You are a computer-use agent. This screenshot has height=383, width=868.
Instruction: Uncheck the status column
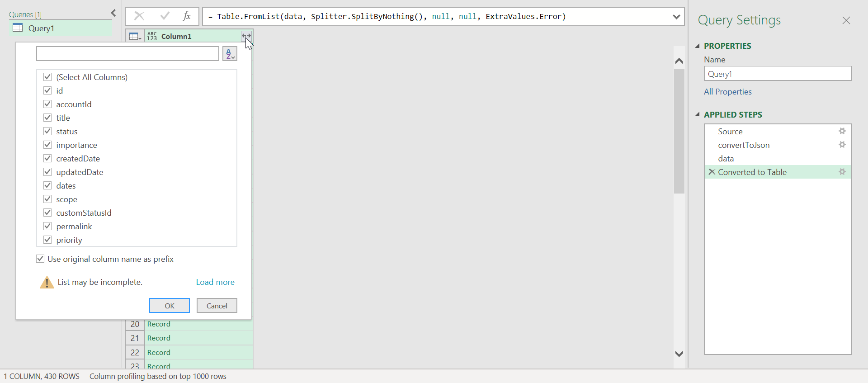[47, 131]
